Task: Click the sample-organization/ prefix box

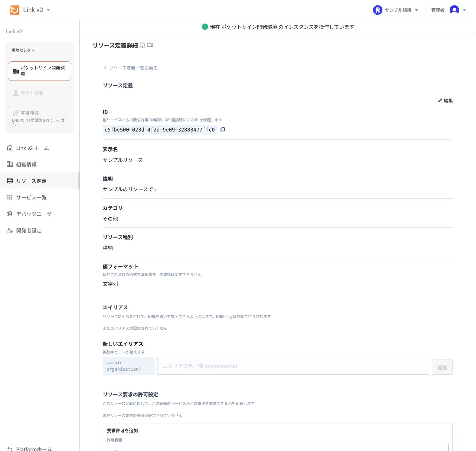Action: 128,366
